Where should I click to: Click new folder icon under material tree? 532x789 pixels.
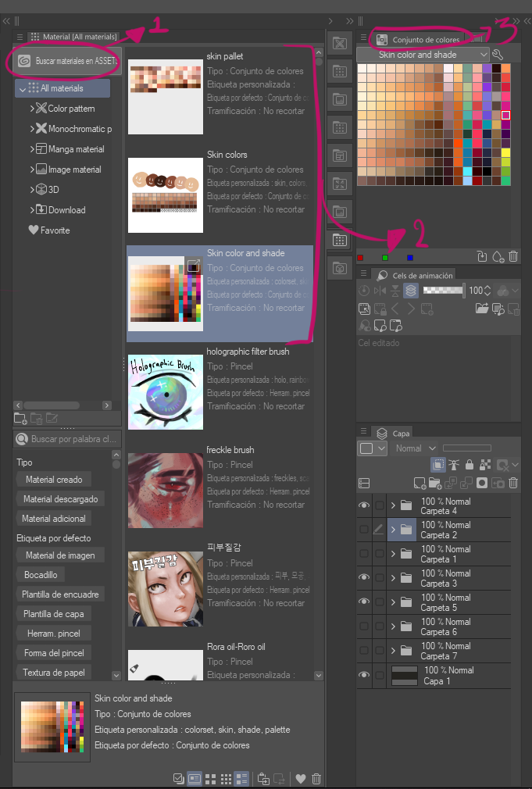(20, 418)
